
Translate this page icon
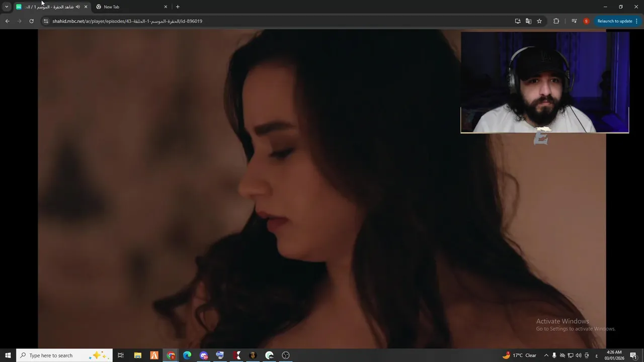(x=528, y=21)
